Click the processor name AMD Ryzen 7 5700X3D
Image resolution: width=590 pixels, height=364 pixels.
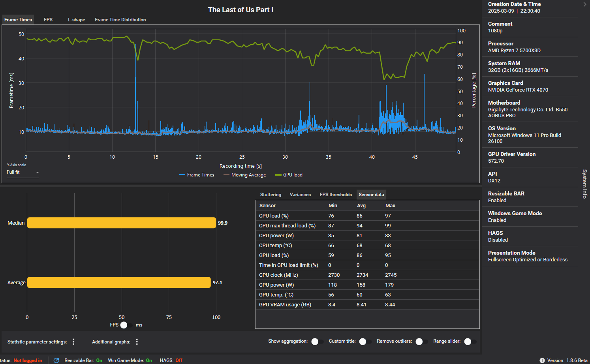coord(514,51)
